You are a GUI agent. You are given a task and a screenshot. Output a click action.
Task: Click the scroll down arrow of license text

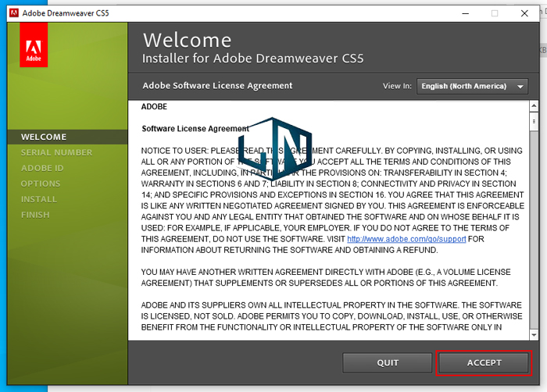click(534, 335)
